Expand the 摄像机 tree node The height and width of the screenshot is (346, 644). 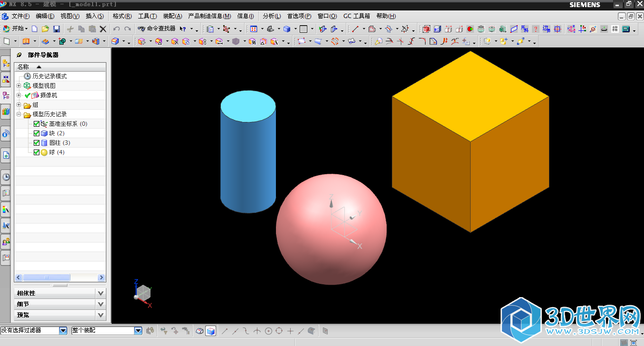19,95
